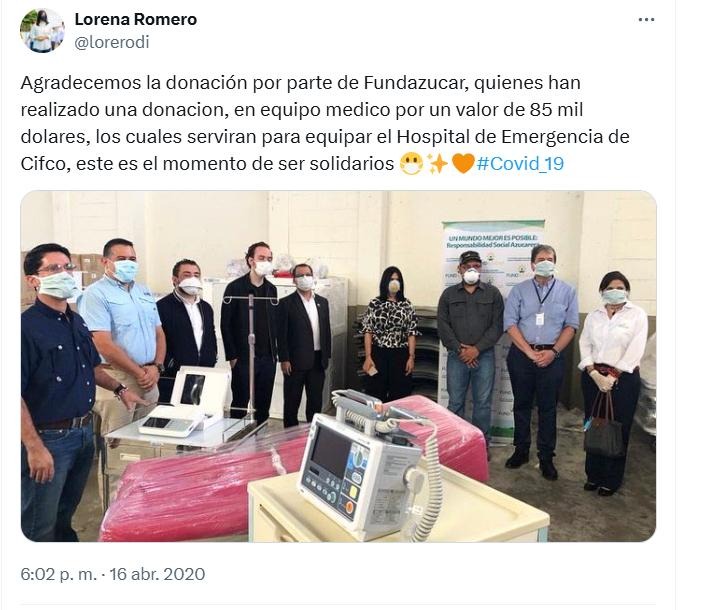Open Lorena Romero's profile avatar
The height and width of the screenshot is (610, 702).
42,30
